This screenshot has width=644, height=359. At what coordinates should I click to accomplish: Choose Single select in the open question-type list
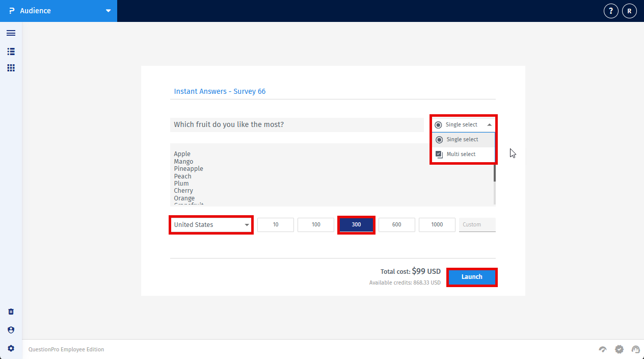(x=461, y=139)
